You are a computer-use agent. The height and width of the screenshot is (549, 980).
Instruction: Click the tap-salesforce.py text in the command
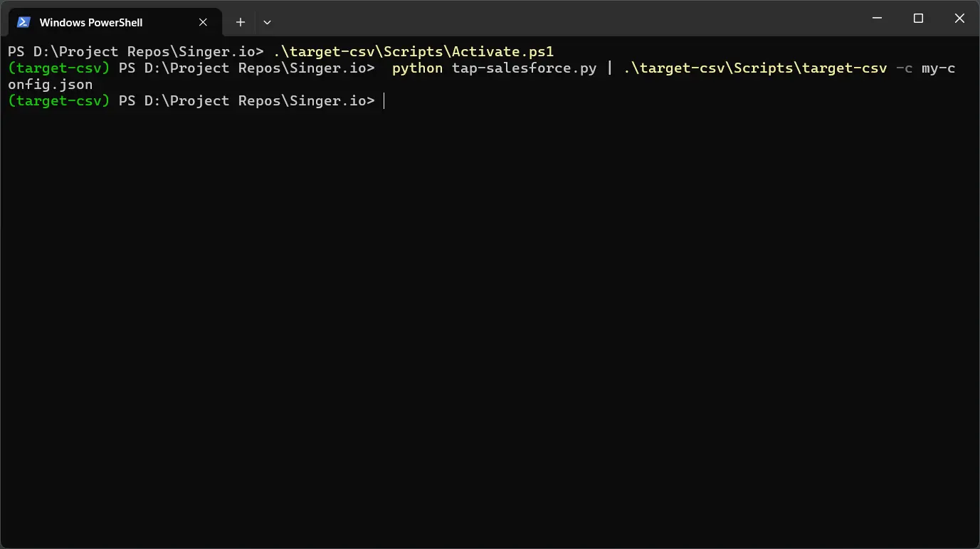point(524,68)
